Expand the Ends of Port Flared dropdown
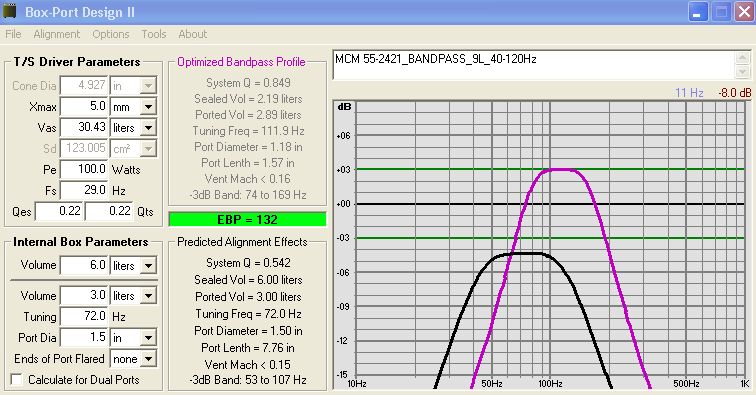Image resolution: width=756 pixels, height=395 pixels. (x=148, y=359)
